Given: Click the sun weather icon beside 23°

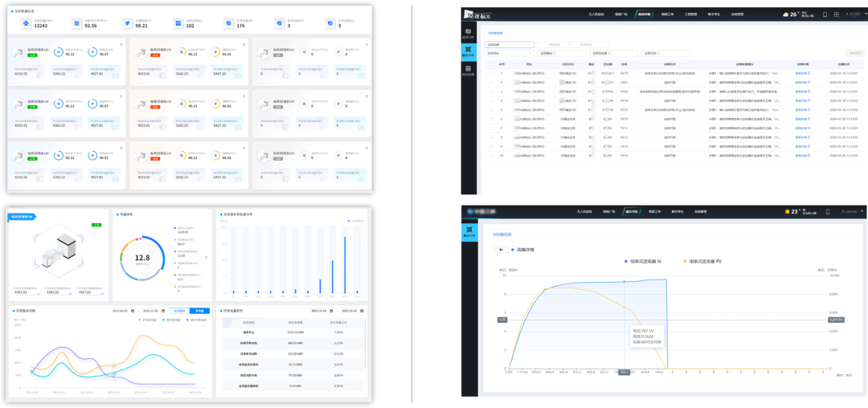Looking at the screenshot, I should (788, 212).
